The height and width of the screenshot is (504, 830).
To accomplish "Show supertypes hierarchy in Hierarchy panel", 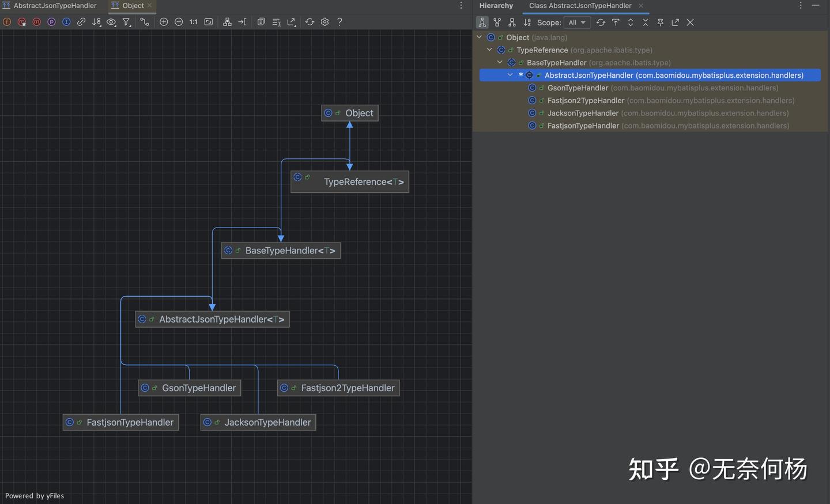I will coord(497,22).
